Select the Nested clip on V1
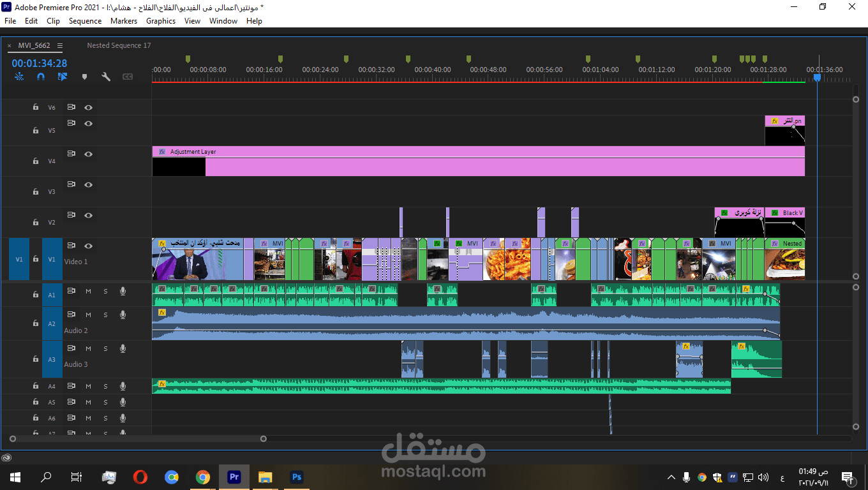The width and height of the screenshot is (868, 490). tap(785, 259)
